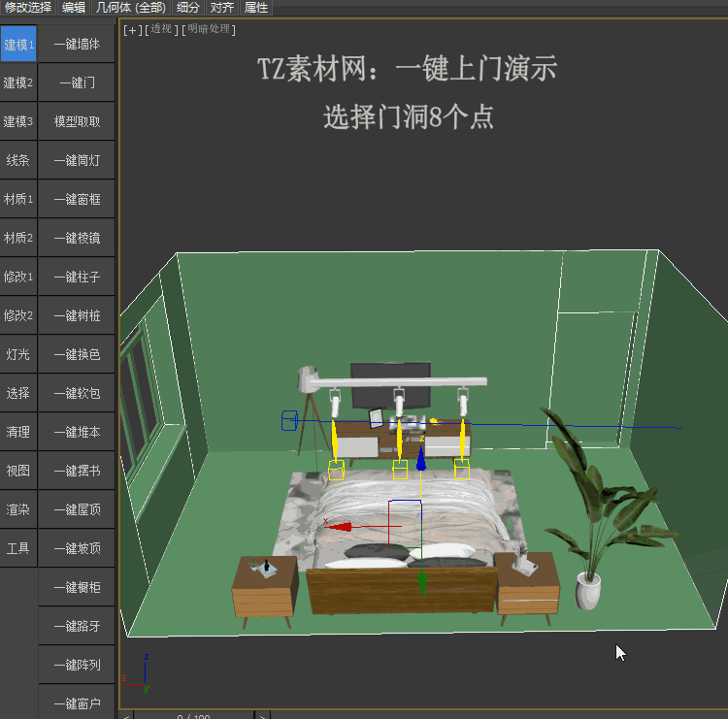
Task: Select the blue camera helper box
Action: [x=289, y=420]
